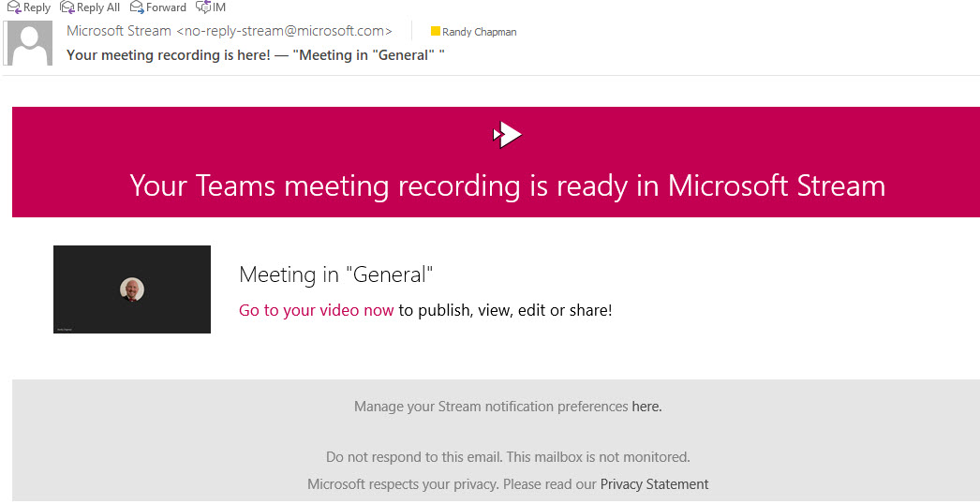Image resolution: width=980 pixels, height=504 pixels.
Task: Open the Privacy Statement link
Action: tap(654, 484)
